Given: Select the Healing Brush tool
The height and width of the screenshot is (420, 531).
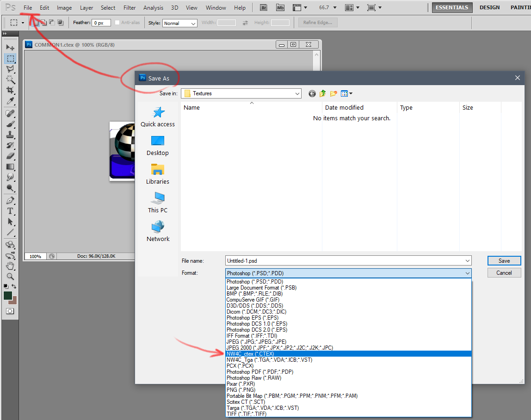Looking at the screenshot, I should coord(10,113).
